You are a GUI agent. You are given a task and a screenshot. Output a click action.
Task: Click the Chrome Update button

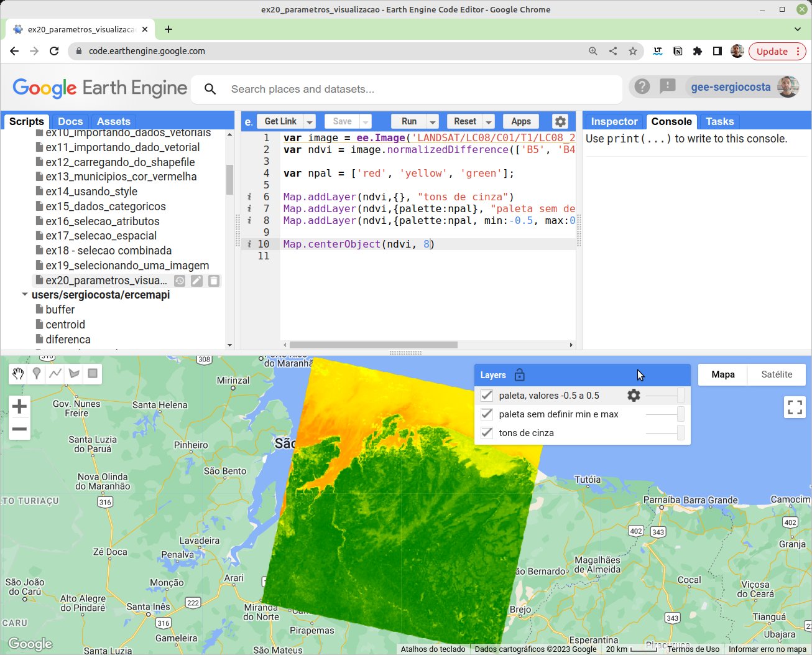772,51
